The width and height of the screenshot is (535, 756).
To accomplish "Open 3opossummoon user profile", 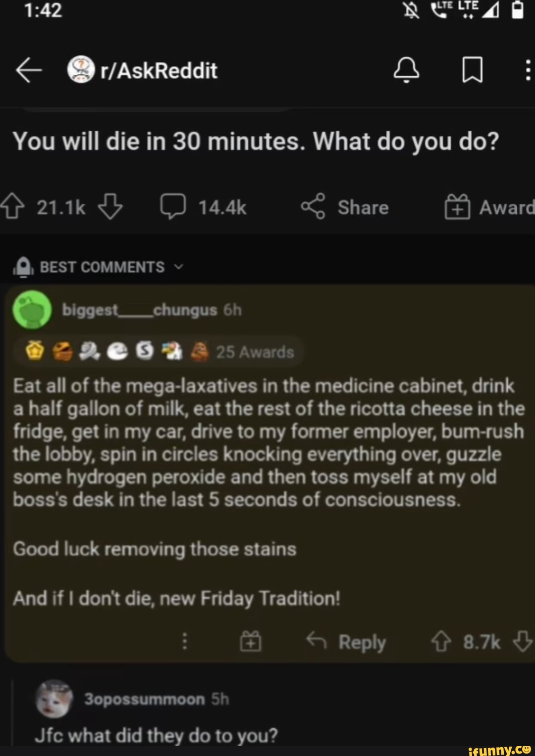I will [144, 699].
